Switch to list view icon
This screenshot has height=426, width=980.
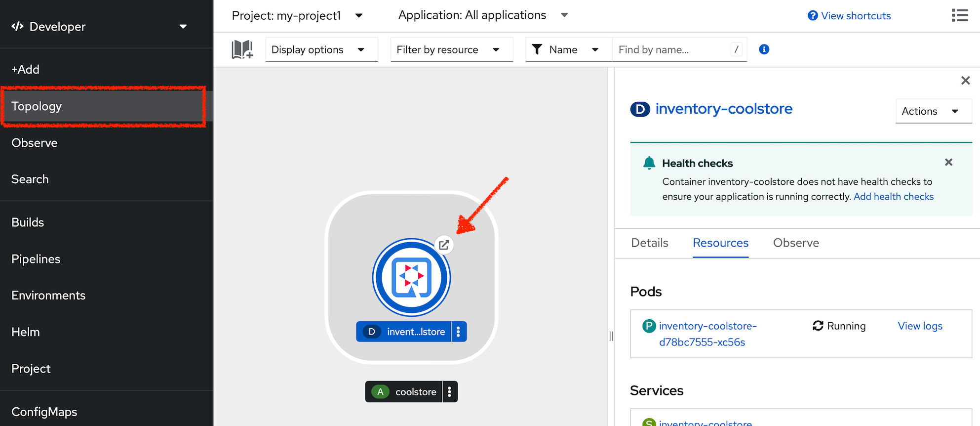(x=959, y=15)
